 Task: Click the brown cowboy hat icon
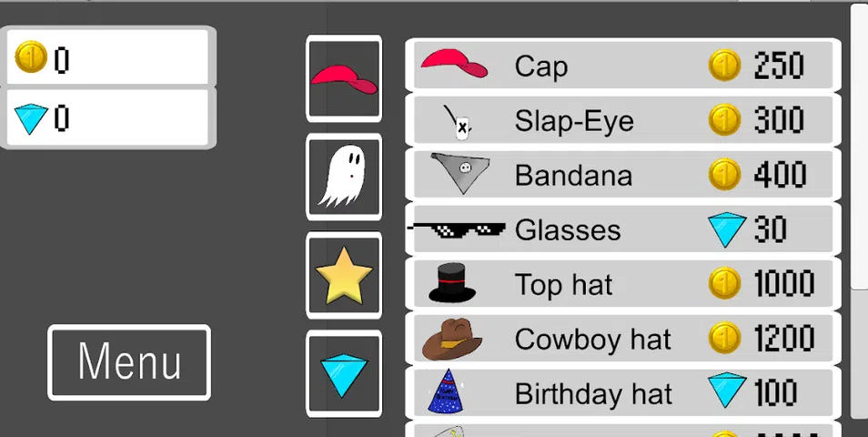[451, 338]
